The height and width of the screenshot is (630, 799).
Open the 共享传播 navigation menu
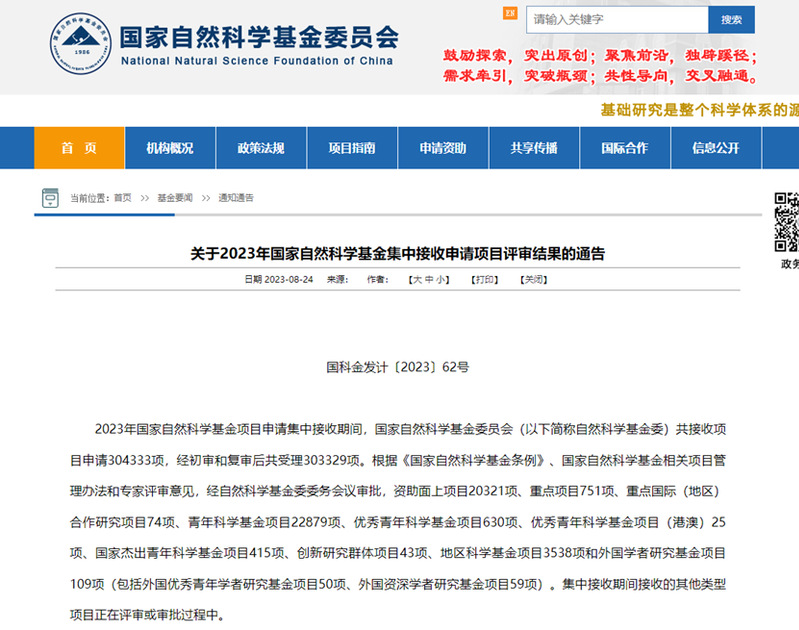coord(534,148)
